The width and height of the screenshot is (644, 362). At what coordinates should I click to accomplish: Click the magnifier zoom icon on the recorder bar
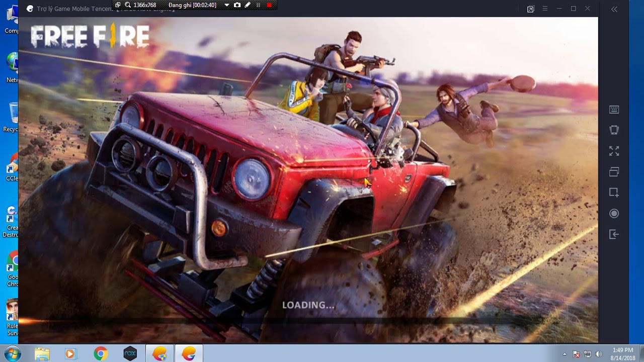pos(128,5)
